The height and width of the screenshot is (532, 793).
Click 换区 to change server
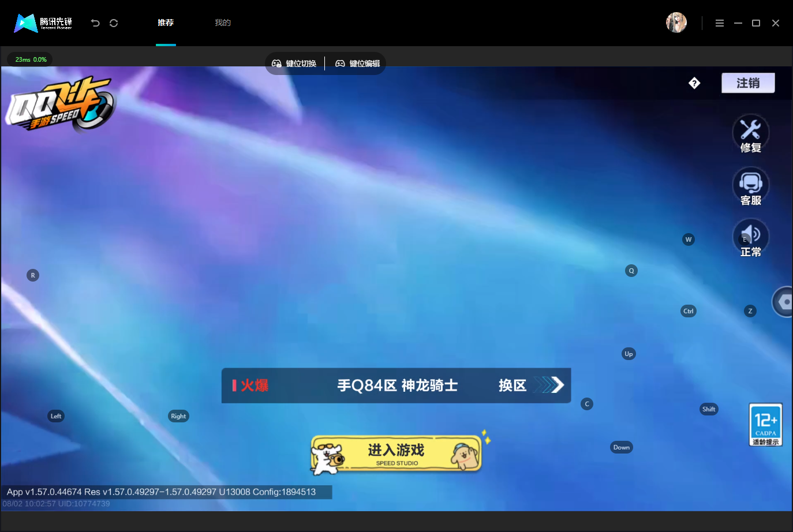(531, 385)
